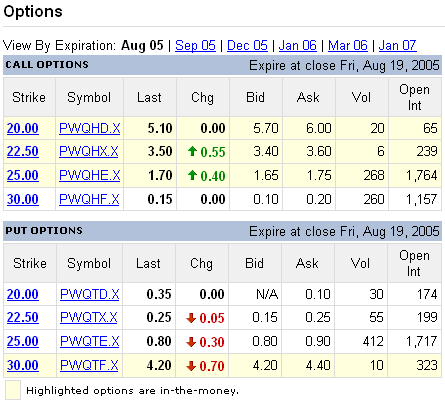Viewport: 445px width, 403px height.
Task: Click last price 0.35 for PWQTD.X
Action: pos(159,294)
